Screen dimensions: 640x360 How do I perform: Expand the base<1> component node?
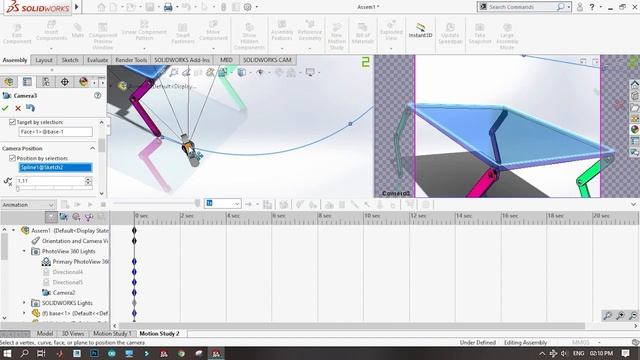tap(24, 313)
